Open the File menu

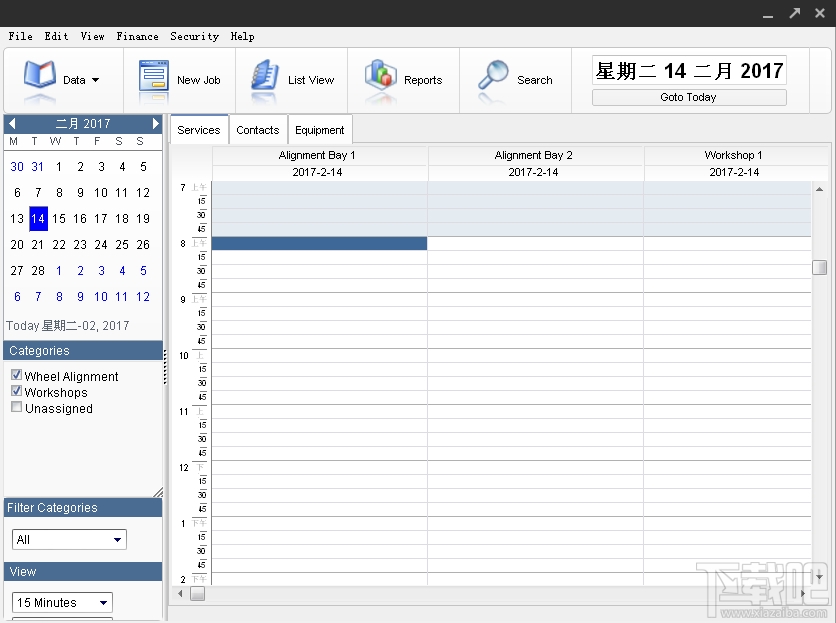click(x=20, y=36)
